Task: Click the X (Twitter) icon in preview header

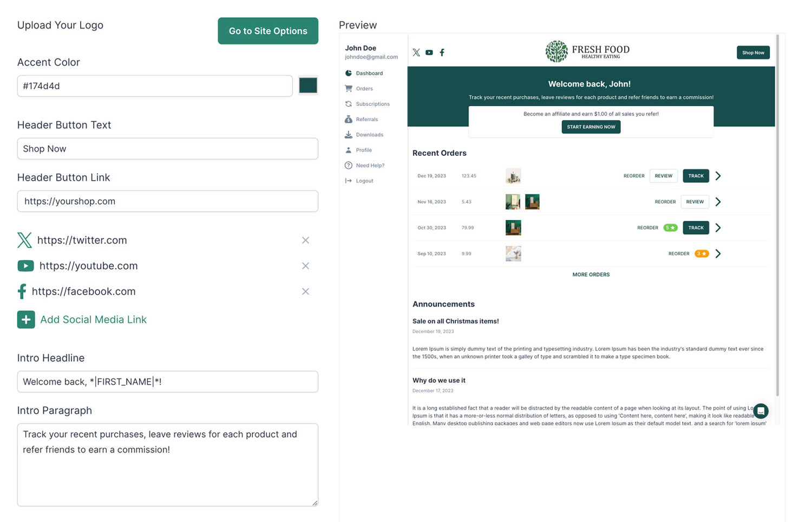Action: [416, 52]
